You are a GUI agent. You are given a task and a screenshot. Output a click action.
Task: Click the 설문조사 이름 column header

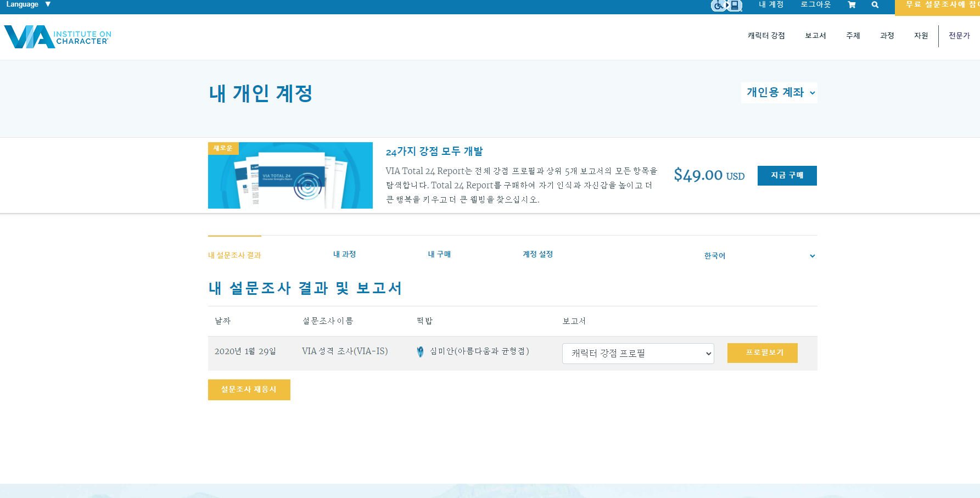[328, 321]
